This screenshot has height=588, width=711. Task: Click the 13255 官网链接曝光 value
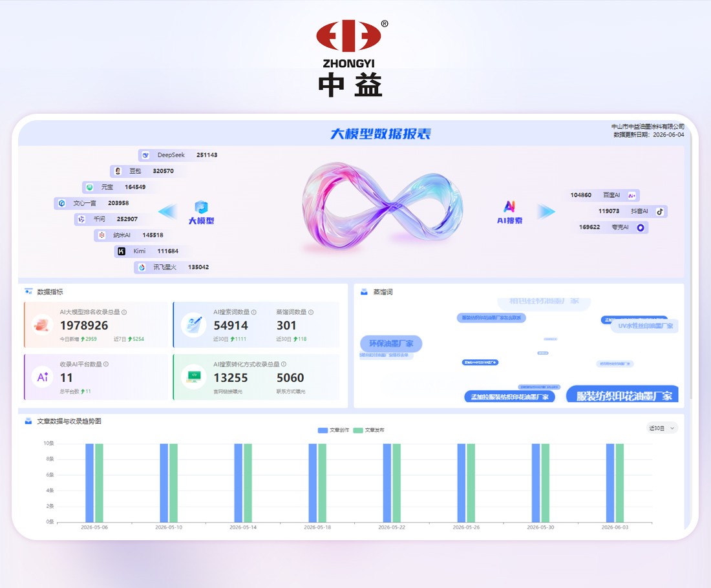pos(230,377)
